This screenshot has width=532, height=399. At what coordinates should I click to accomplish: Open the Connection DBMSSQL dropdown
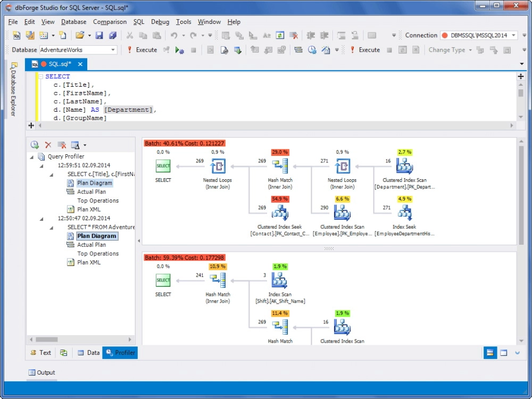[x=513, y=36]
